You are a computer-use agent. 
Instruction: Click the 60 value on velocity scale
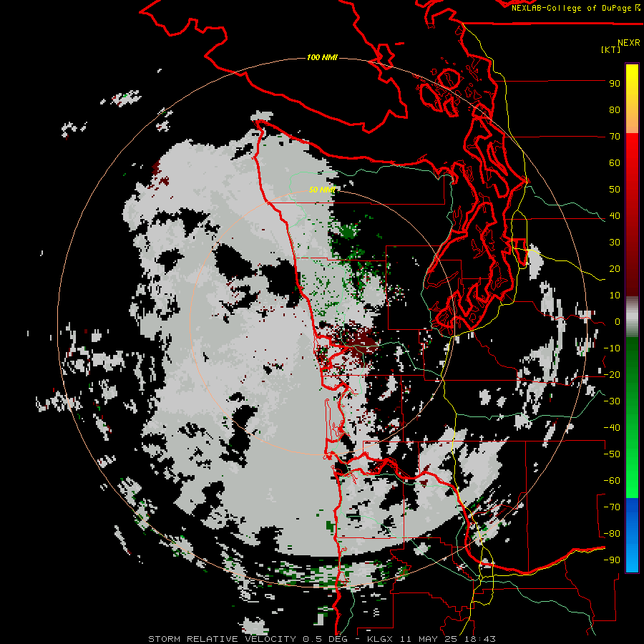click(x=615, y=163)
